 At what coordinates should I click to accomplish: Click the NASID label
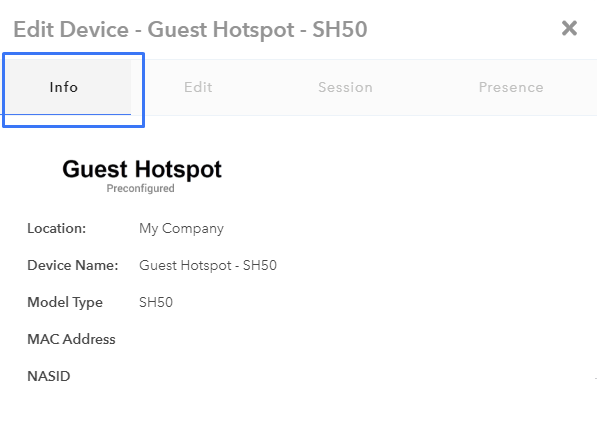click(49, 376)
